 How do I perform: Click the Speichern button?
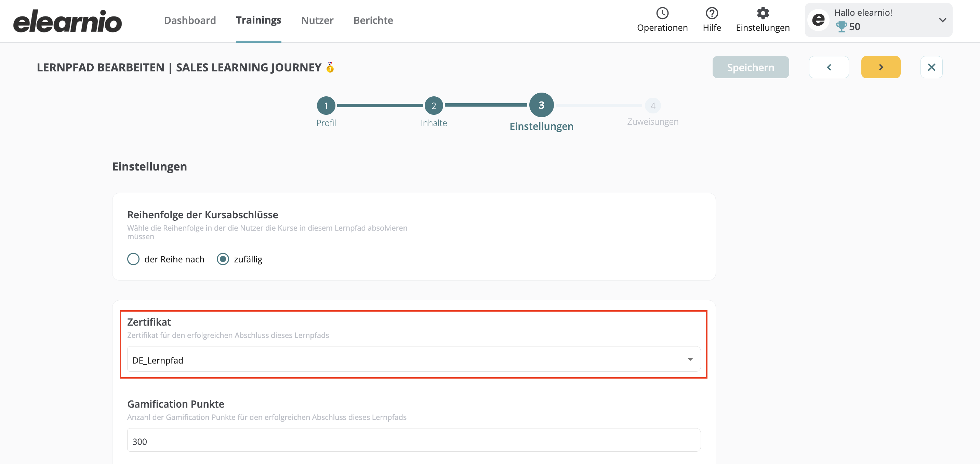[750, 67]
